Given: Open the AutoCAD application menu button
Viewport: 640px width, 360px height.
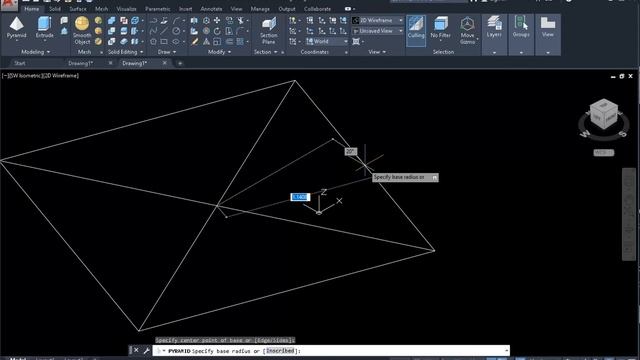Looking at the screenshot, I should [x=9, y=4].
